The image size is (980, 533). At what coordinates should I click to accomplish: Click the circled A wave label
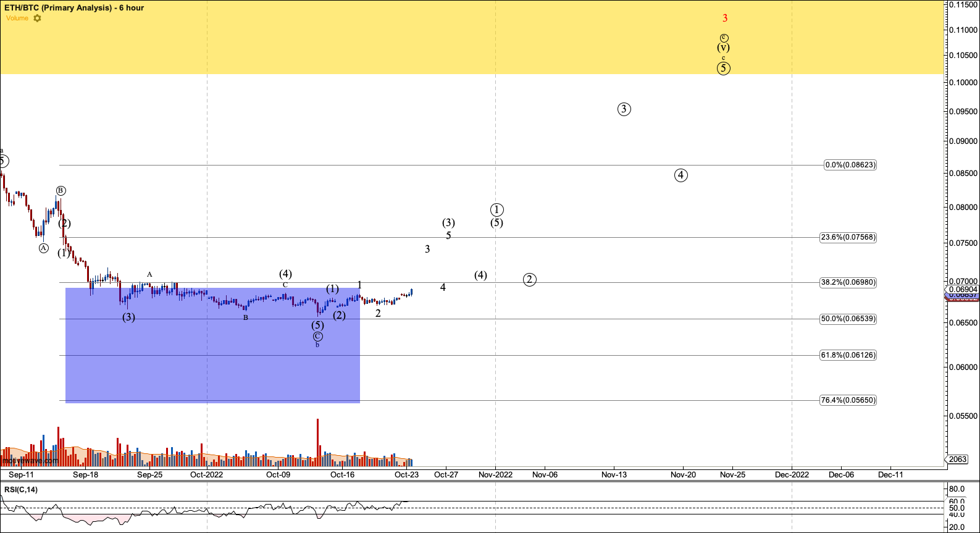[43, 248]
